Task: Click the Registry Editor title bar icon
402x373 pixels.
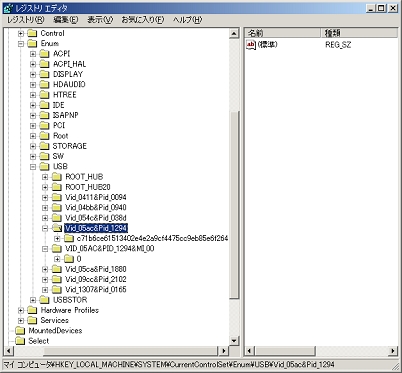Action: [x=8, y=8]
